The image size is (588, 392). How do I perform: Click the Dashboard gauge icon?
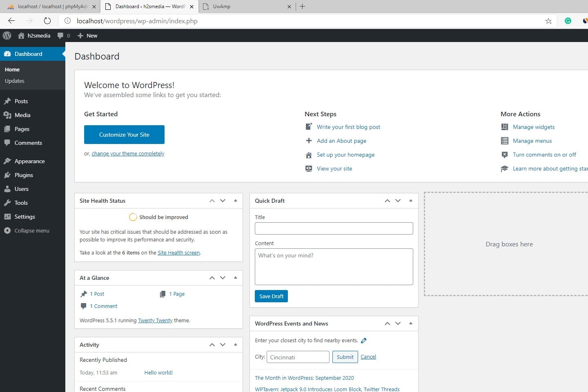pos(7,54)
